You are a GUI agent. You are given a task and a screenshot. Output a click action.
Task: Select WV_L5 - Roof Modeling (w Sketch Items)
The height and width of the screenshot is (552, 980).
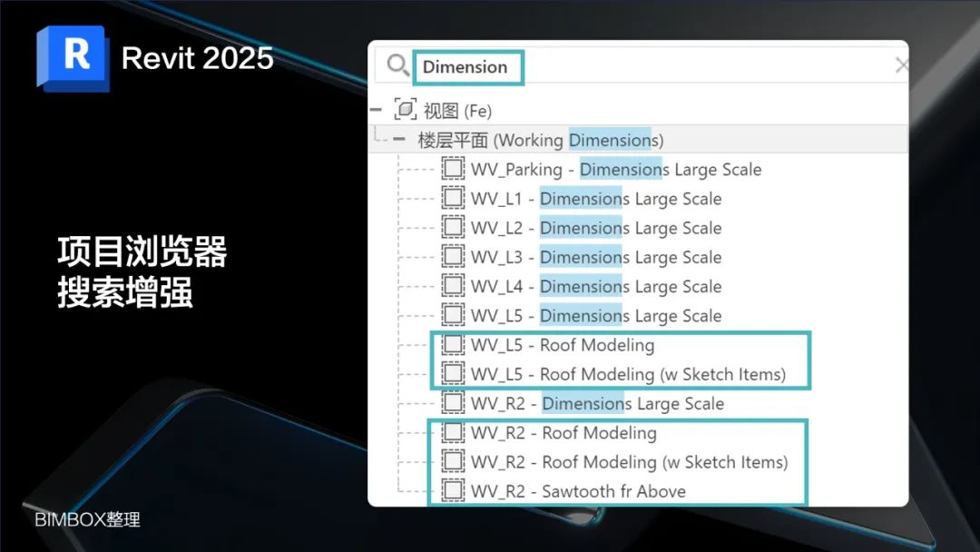point(626,374)
